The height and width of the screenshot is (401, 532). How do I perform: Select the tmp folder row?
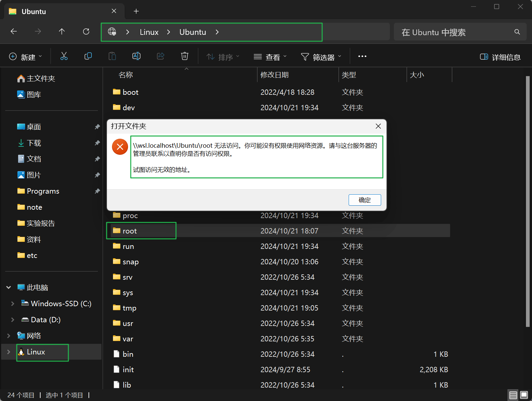(x=280, y=308)
